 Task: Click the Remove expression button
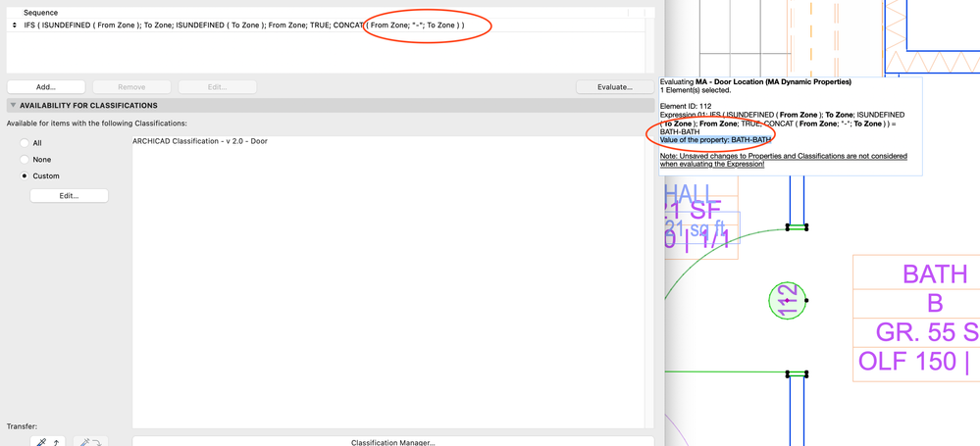131,87
